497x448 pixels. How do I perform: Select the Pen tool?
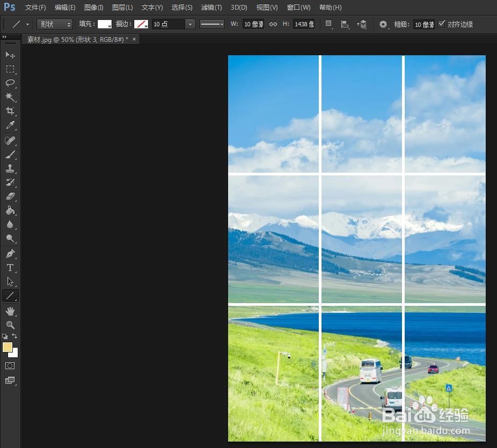coord(11,254)
